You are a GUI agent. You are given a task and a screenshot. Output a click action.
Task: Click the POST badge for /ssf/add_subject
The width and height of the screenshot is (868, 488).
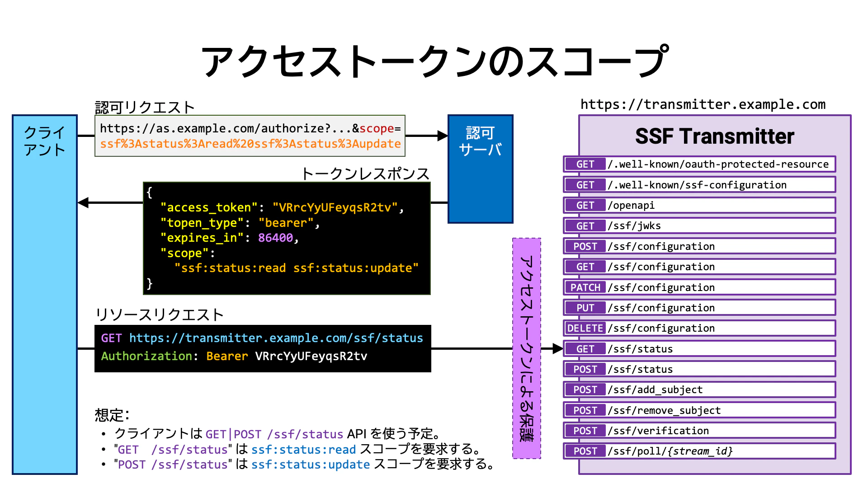(x=585, y=389)
